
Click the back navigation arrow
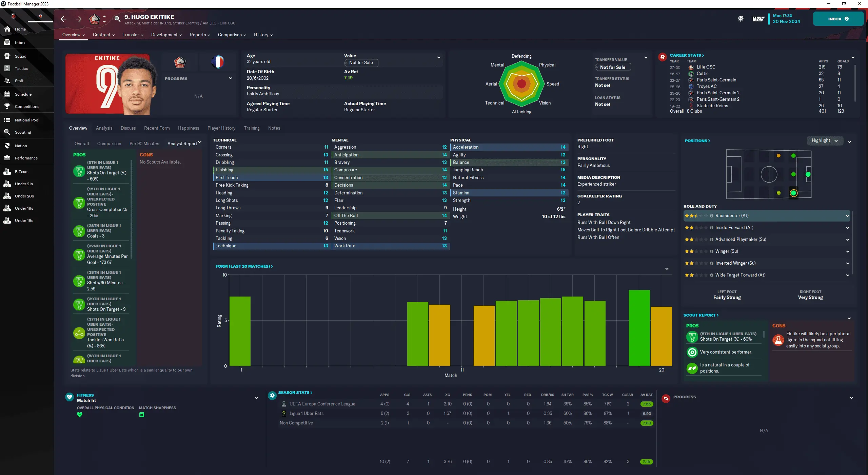pos(63,19)
